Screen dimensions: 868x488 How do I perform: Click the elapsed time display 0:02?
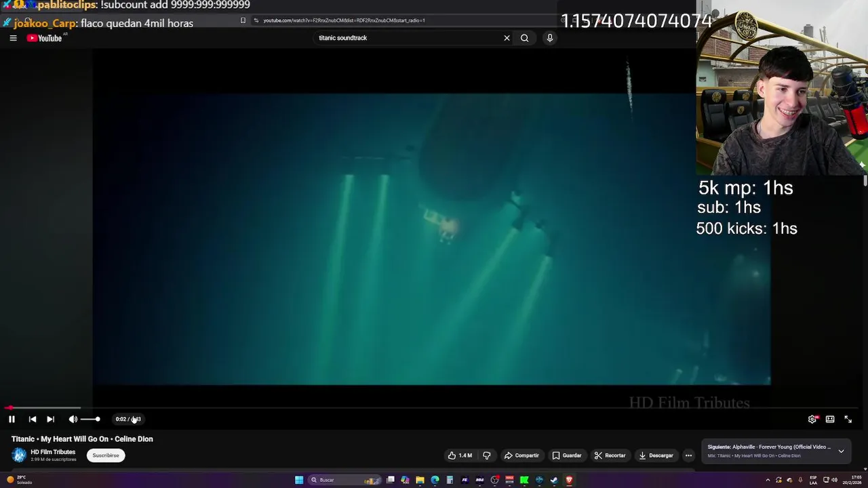(x=121, y=420)
